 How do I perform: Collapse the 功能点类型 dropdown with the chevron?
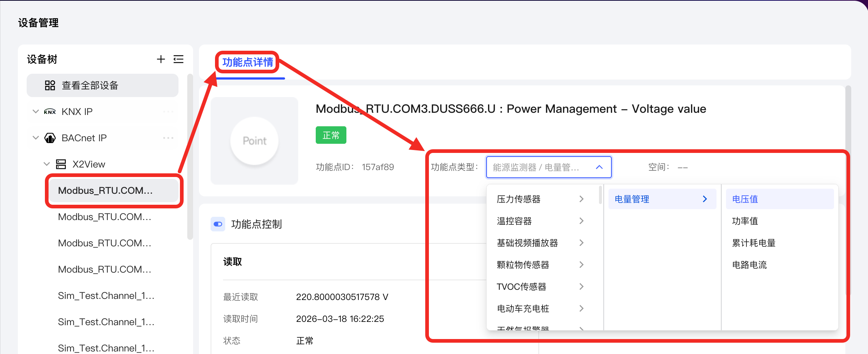click(x=599, y=167)
